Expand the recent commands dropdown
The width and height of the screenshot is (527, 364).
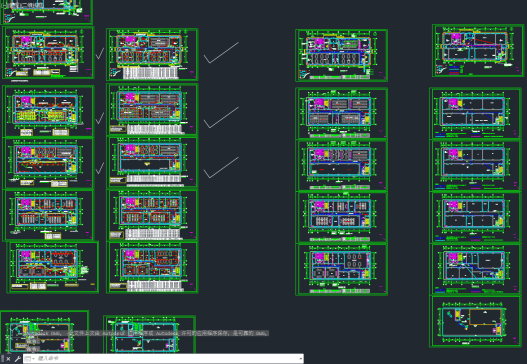(29, 359)
